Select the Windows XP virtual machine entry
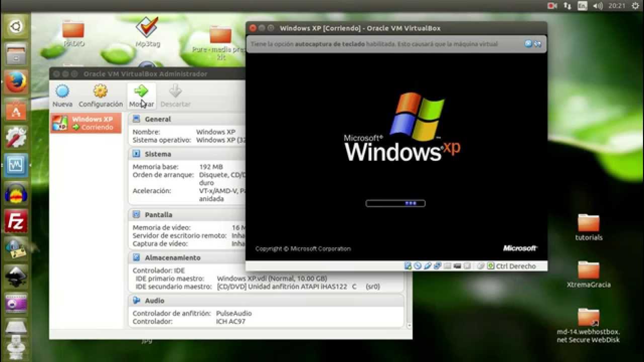This screenshot has width=644, height=362. point(86,123)
